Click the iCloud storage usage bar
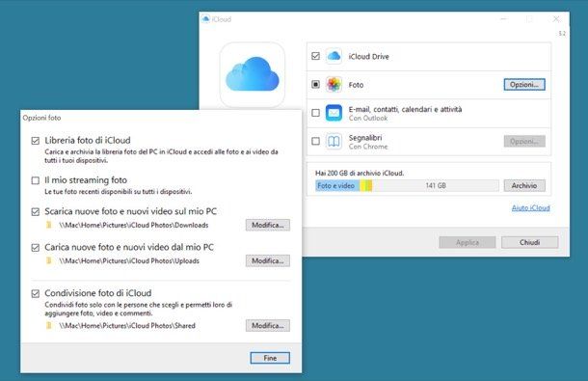Image resolution: width=588 pixels, height=381 pixels. (x=407, y=185)
